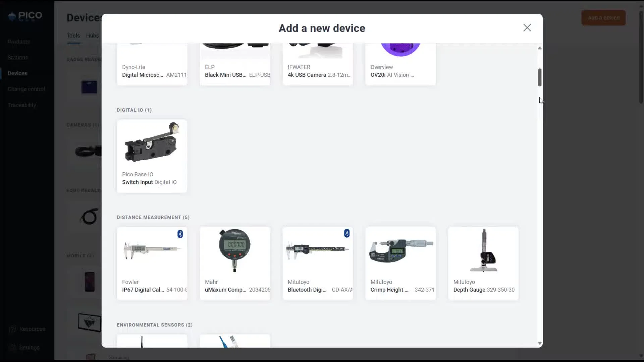Select the Mitutoyo Depth Gauge 329-350-30
This screenshot has height=362, width=644.
coord(483,263)
